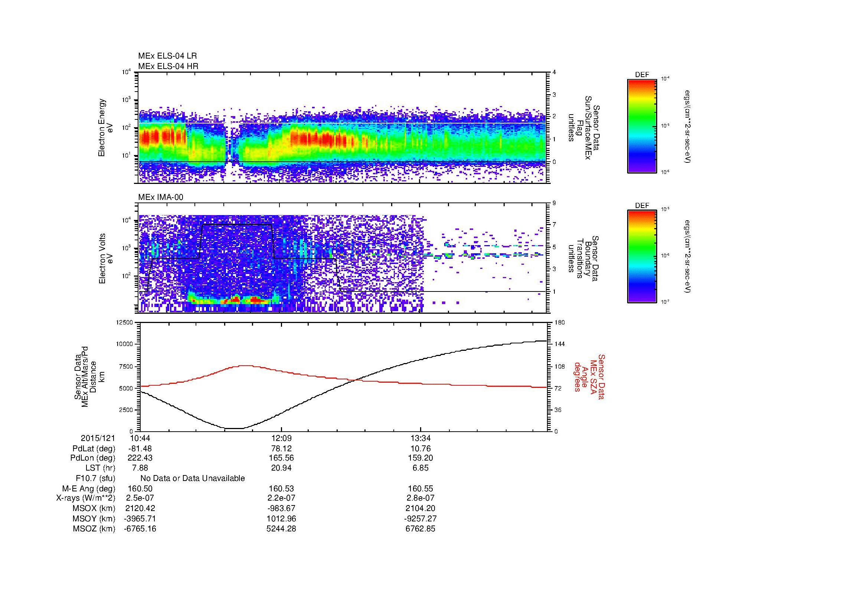The width and height of the screenshot is (868, 613).
Task: Click the 'M-E Ang (deg)' row label
Action: [x=88, y=488]
